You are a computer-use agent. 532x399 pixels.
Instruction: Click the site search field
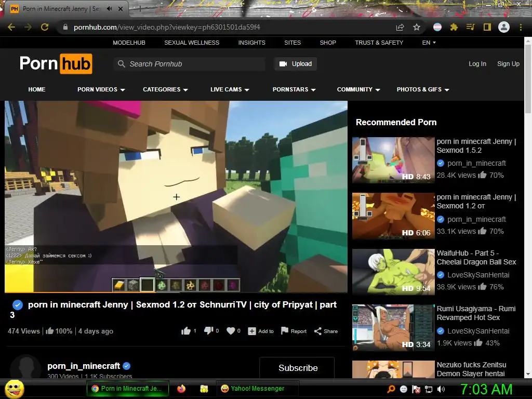pos(189,64)
